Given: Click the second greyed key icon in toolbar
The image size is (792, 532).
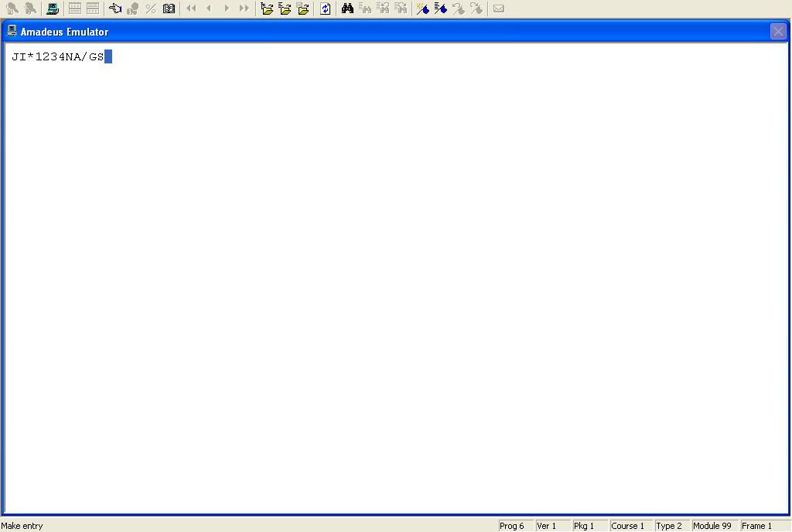Looking at the screenshot, I should 30,9.
